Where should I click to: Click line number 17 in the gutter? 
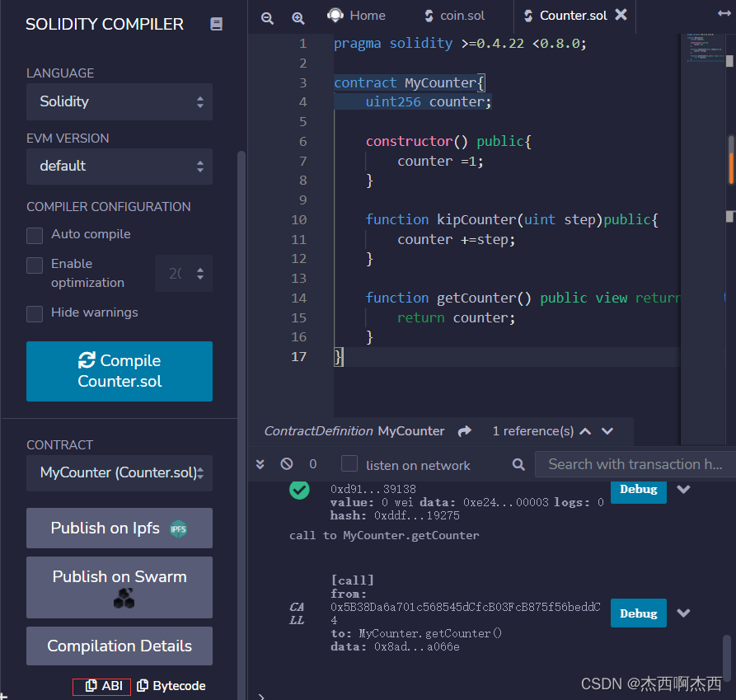pyautogui.click(x=298, y=357)
